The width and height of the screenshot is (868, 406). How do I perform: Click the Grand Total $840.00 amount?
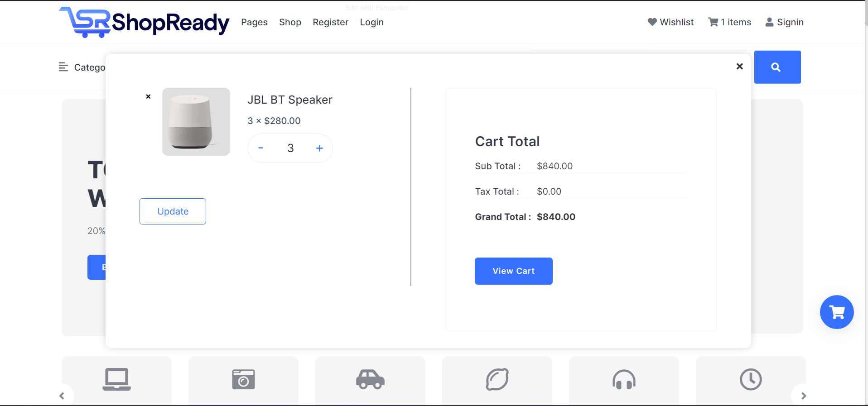pos(556,217)
